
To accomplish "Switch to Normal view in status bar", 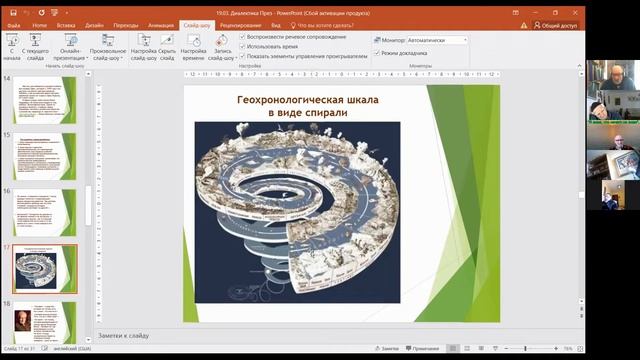I will 453,349.
